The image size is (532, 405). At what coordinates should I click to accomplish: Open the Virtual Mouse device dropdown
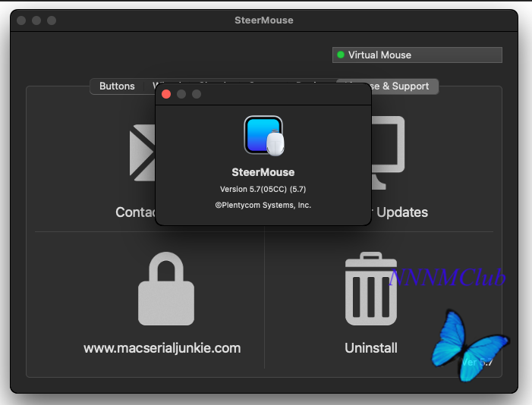pos(417,55)
